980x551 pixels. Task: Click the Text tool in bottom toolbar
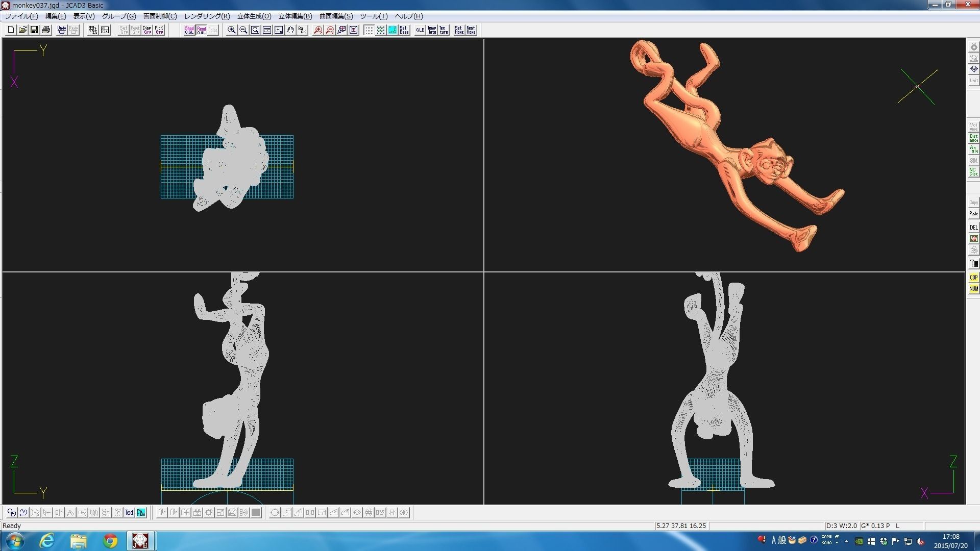click(129, 513)
